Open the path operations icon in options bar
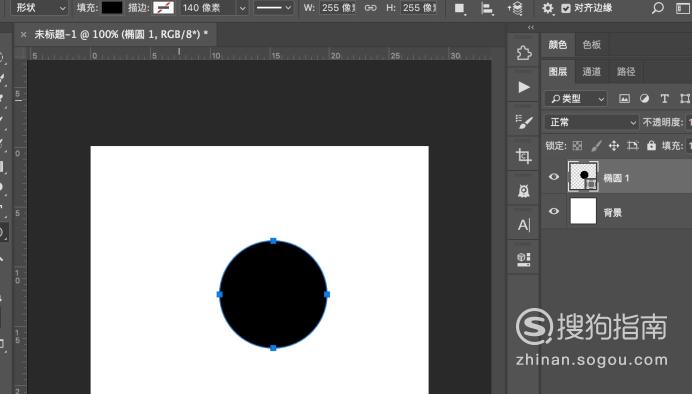The height and width of the screenshot is (394, 692). 460,8
